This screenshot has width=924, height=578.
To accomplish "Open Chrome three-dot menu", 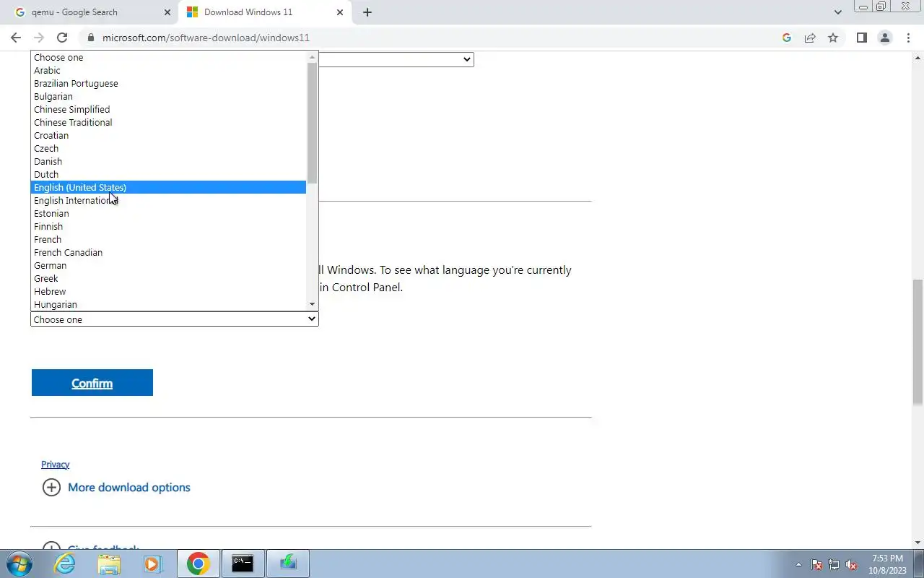I will pos(908,38).
